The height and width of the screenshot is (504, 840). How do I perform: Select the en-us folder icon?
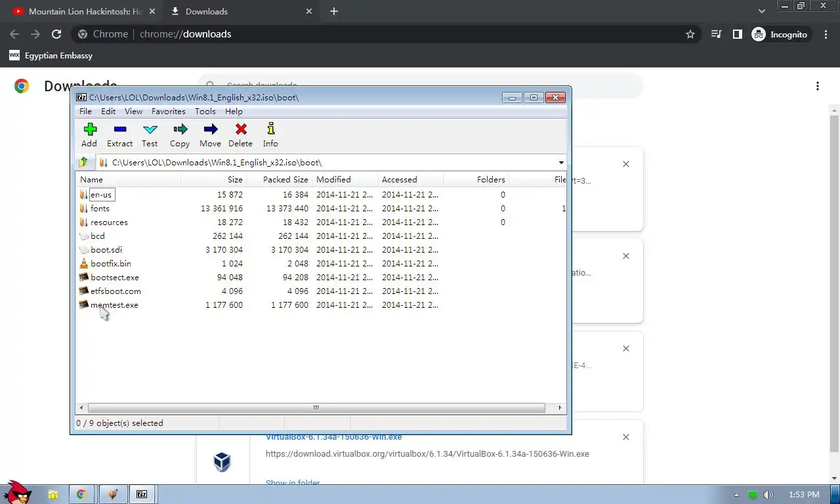83,194
